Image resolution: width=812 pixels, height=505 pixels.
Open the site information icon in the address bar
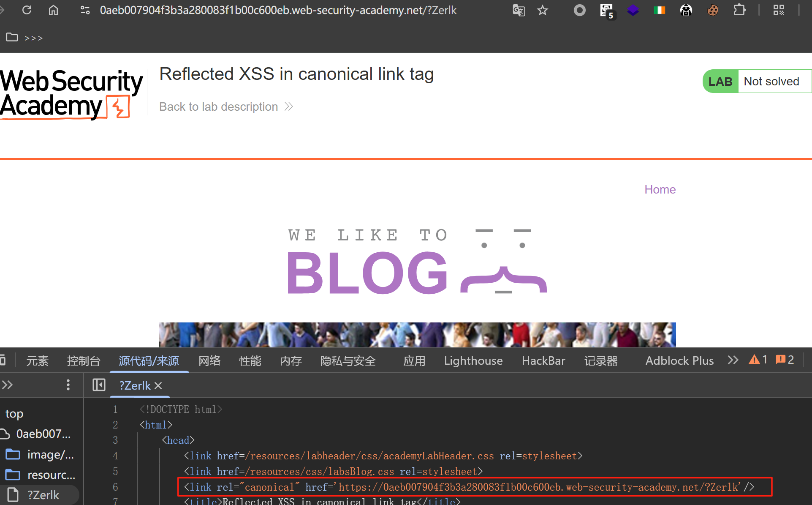[x=85, y=10]
